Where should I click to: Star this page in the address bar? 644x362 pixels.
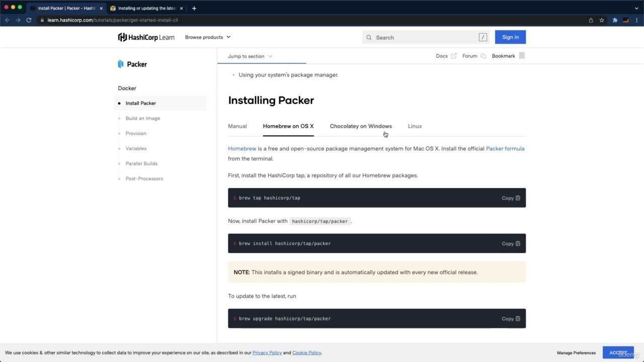click(x=602, y=20)
